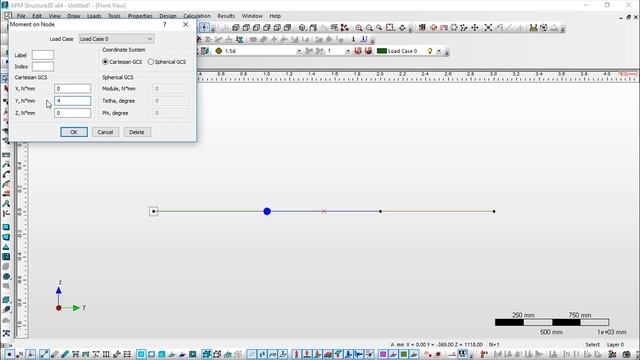The height and width of the screenshot is (360, 640).
Task: Click the diagonal rod icon bottom toolbar
Action: [x=44, y=354]
